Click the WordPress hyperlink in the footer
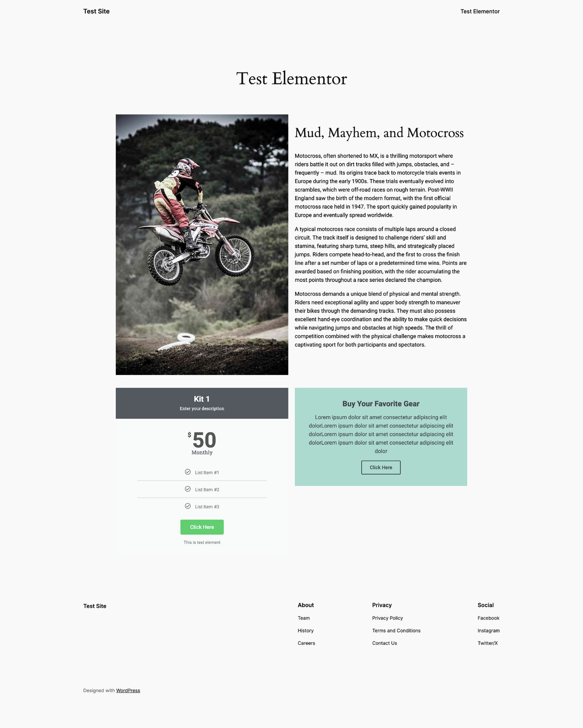Screen dimensions: 583x728 click(x=128, y=691)
